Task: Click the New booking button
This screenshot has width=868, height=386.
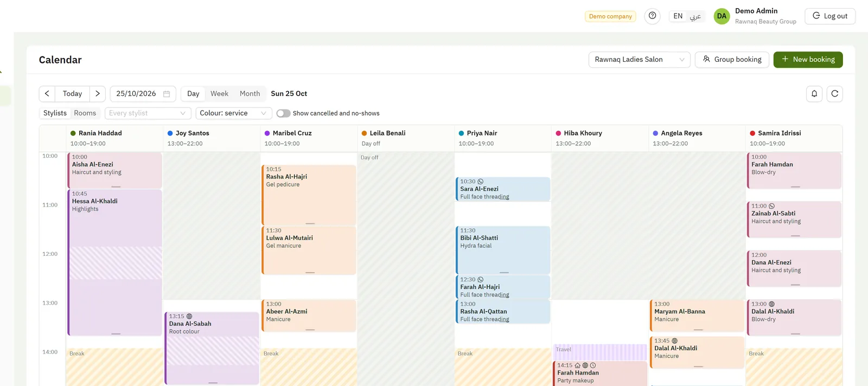Action: [808, 60]
